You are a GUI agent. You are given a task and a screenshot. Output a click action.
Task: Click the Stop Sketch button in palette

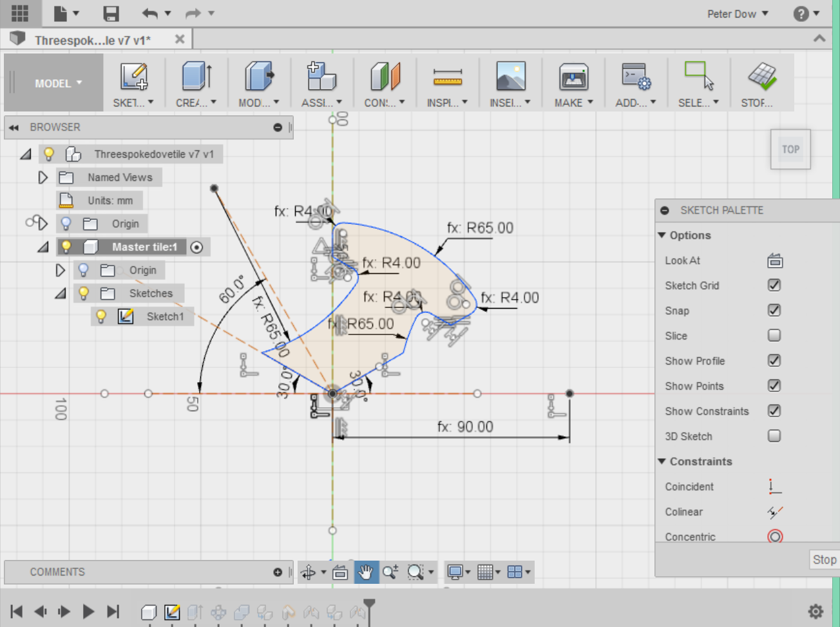click(x=824, y=559)
